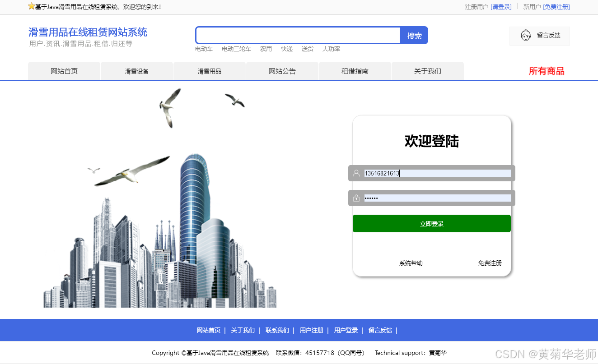Click 网站首页 in the blue footer bar
The width and height of the screenshot is (598, 364).
click(x=209, y=330)
